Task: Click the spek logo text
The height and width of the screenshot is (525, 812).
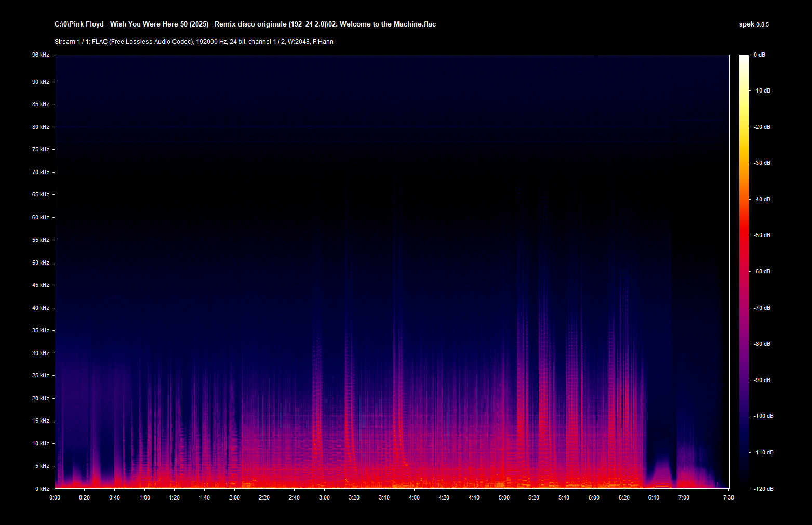Action: point(746,24)
